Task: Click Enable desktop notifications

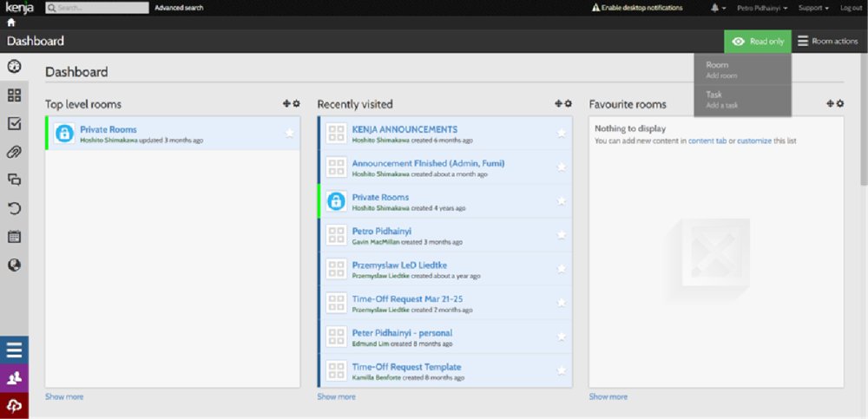Action: coord(637,8)
